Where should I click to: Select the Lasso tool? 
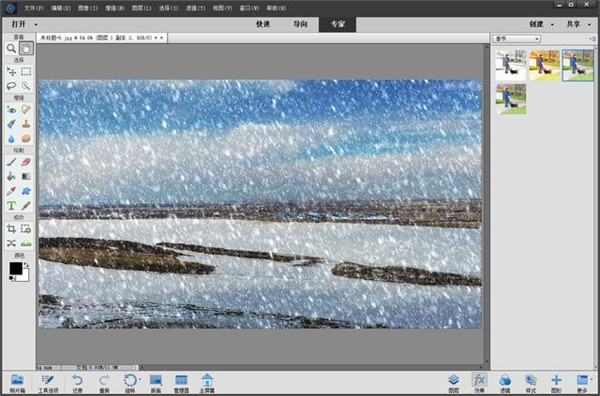11,86
